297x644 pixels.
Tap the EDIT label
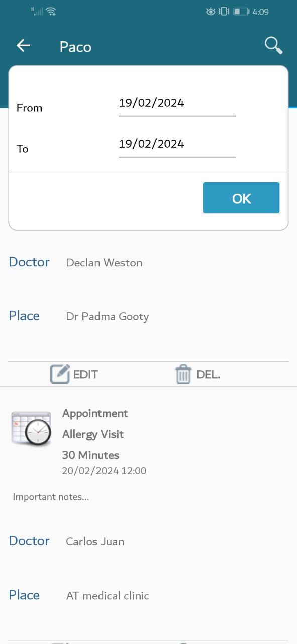(85, 375)
